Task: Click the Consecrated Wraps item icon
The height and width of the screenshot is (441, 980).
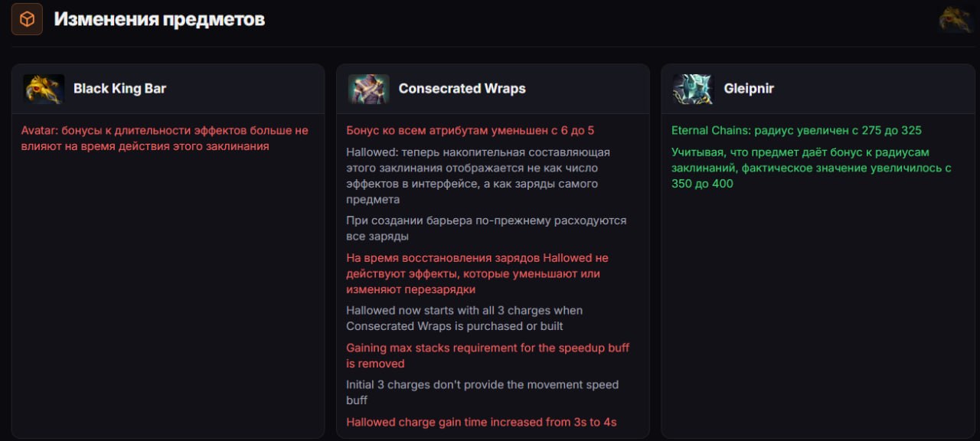Action: pos(368,89)
